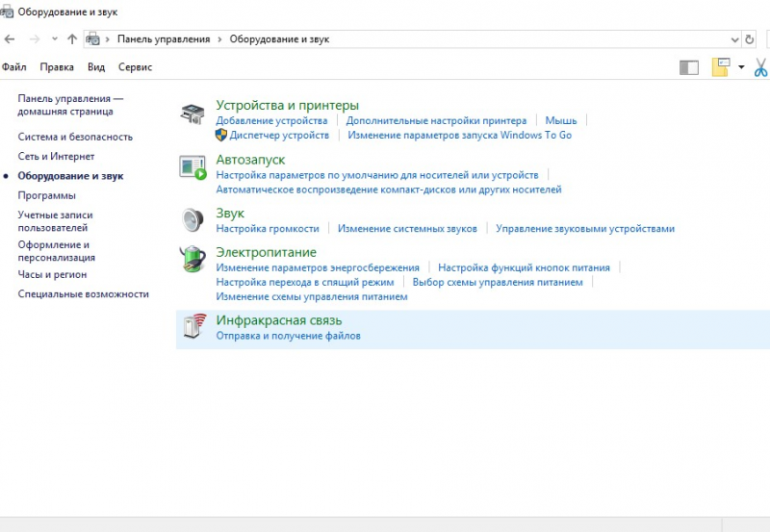
Task: Click Настройка громкости link
Action: 268,228
